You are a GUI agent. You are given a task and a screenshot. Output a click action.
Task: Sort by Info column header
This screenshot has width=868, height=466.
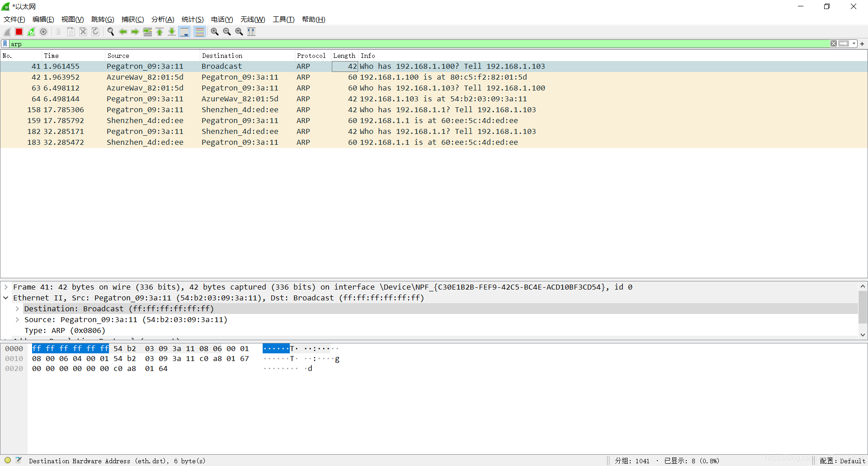click(613, 56)
